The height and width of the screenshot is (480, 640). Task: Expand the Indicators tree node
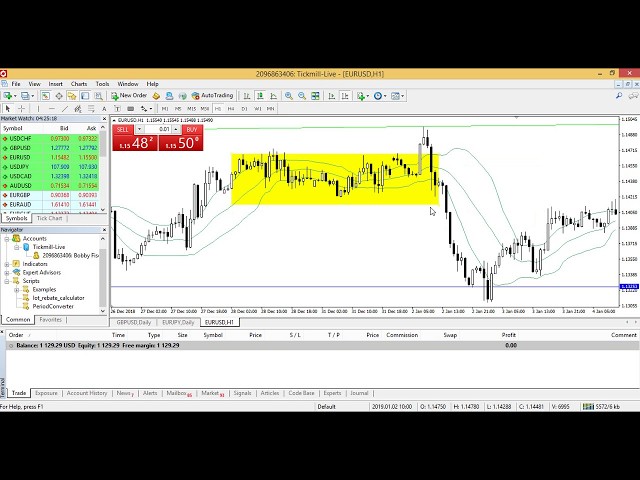click(x=7, y=263)
